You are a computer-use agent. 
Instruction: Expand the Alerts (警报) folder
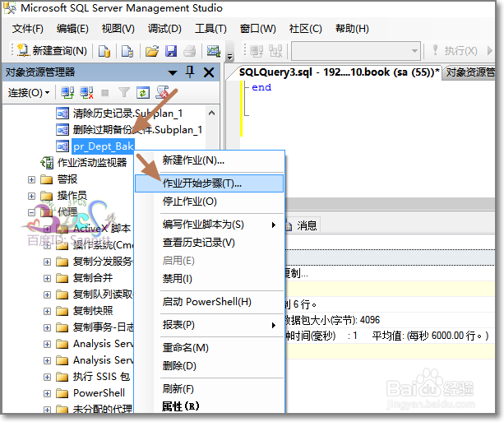point(31,179)
